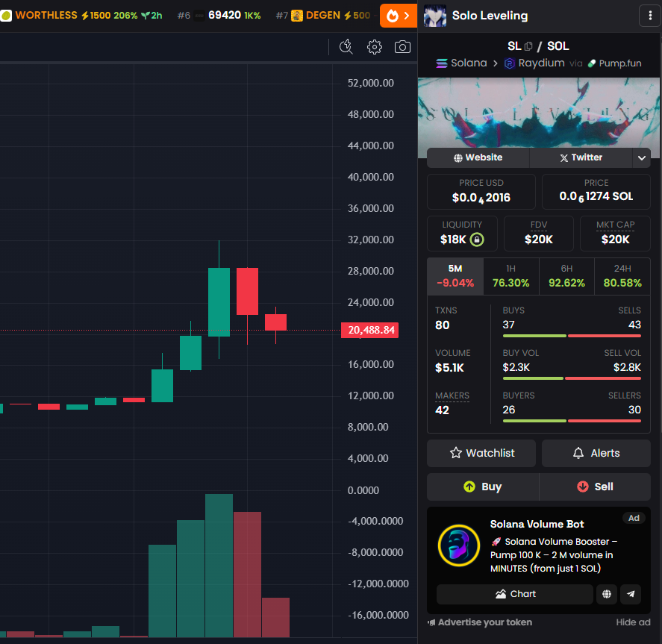The height and width of the screenshot is (644, 662).
Task: Open the ad's Chart button
Action: (x=515, y=594)
